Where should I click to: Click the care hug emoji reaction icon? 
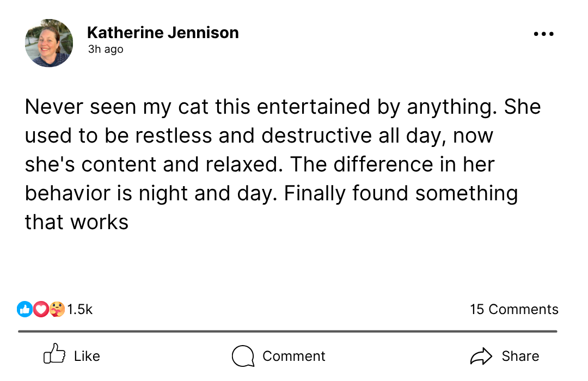[57, 310]
